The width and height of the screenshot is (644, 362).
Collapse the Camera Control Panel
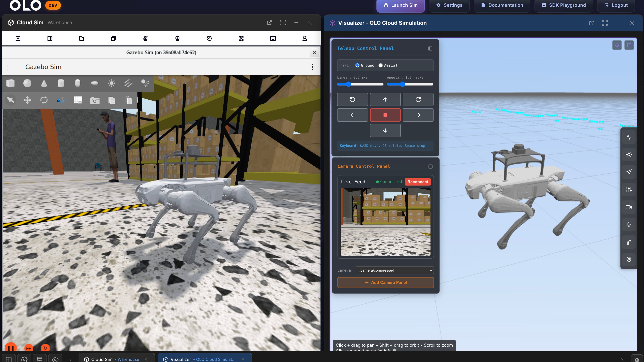(x=430, y=166)
